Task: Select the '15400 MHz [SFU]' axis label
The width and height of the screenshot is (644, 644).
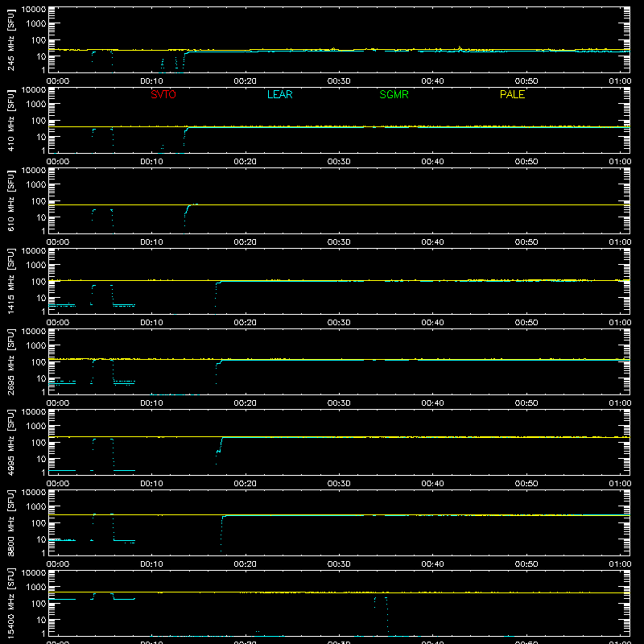Action: pyautogui.click(x=11, y=603)
